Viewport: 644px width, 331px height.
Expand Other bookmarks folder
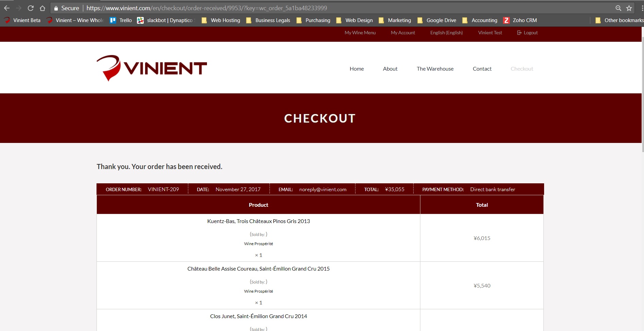tap(620, 20)
